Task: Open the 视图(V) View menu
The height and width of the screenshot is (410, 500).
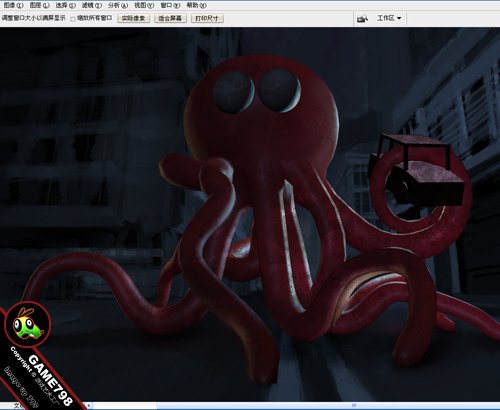Action: pos(144,5)
